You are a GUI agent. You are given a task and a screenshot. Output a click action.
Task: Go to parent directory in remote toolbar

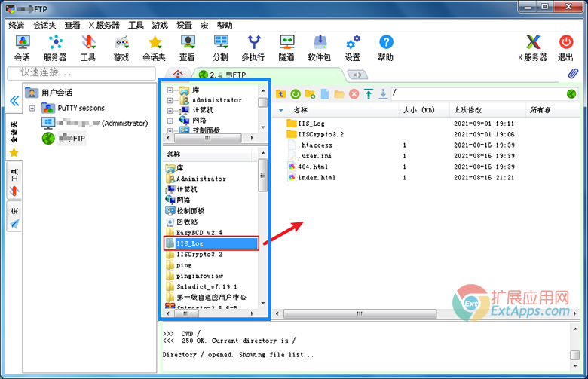click(281, 94)
